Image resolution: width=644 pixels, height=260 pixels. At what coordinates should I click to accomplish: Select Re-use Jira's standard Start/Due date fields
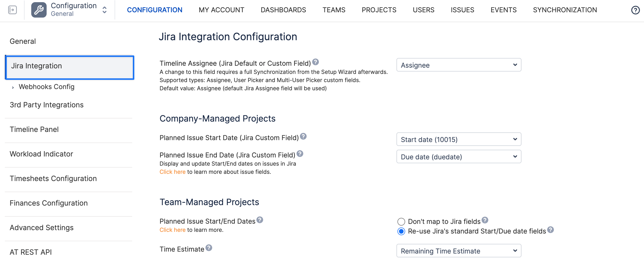pyautogui.click(x=401, y=231)
